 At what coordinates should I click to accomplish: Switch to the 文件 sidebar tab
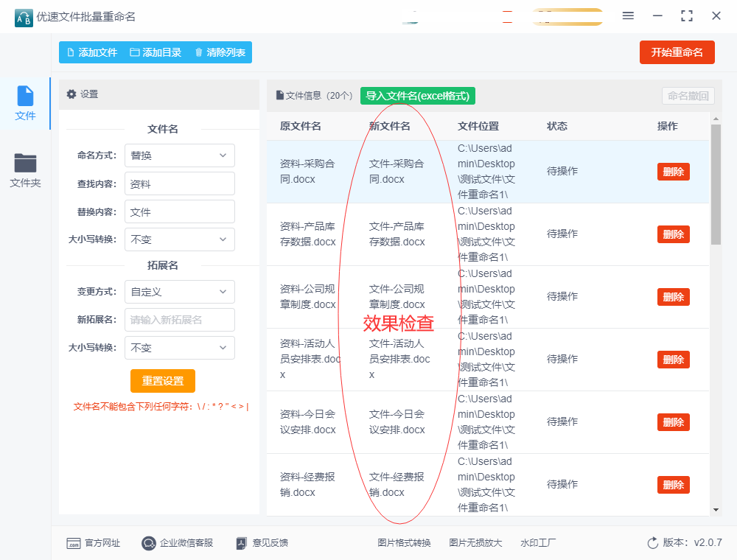pyautogui.click(x=25, y=103)
